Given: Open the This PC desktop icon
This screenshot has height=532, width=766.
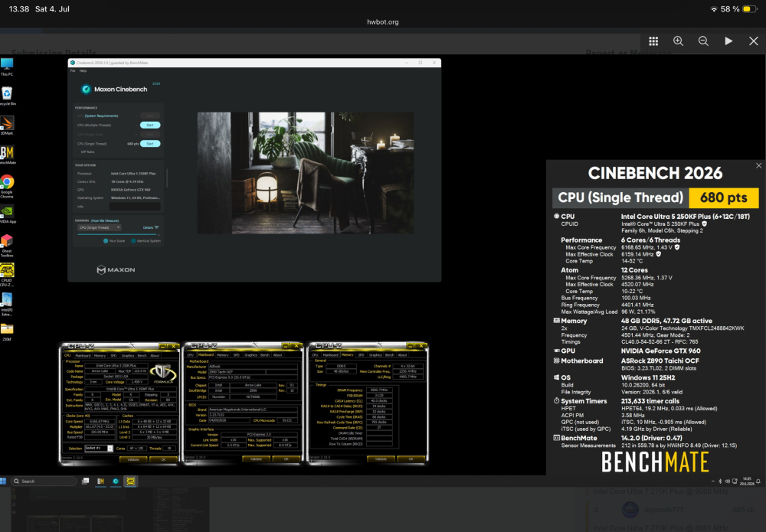Looking at the screenshot, I should tap(7, 67).
